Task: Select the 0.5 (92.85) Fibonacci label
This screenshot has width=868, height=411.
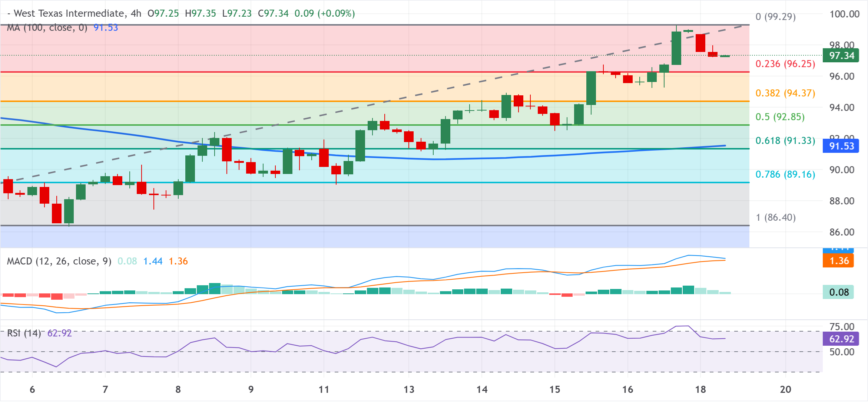Action: 780,117
